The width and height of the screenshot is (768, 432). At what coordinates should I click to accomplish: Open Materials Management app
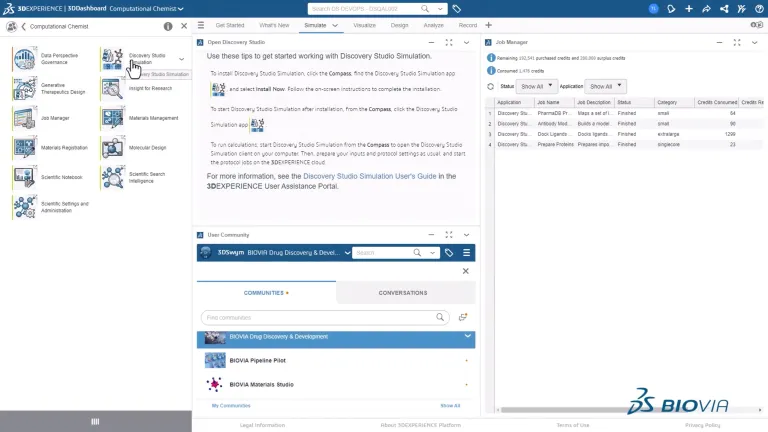[113, 118]
